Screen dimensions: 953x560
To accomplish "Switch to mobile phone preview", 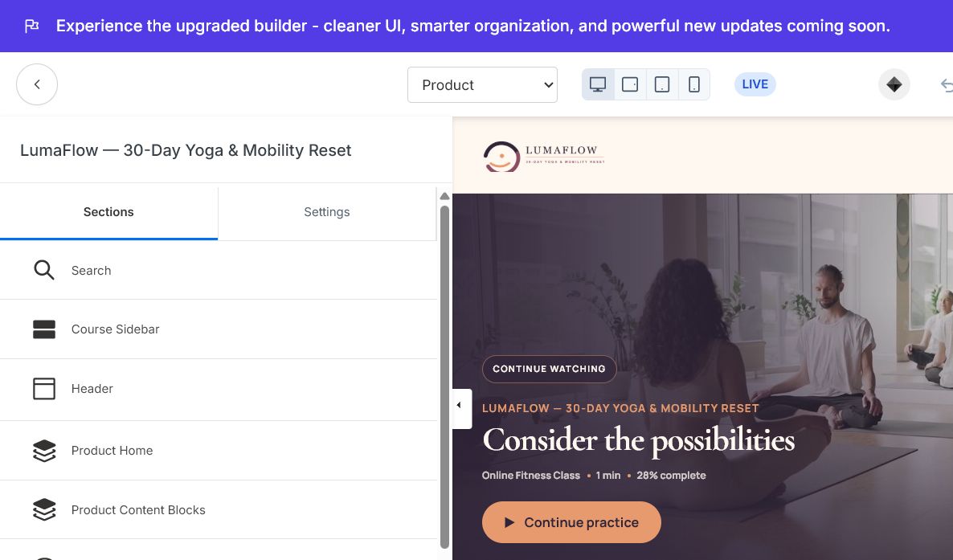I will click(694, 84).
